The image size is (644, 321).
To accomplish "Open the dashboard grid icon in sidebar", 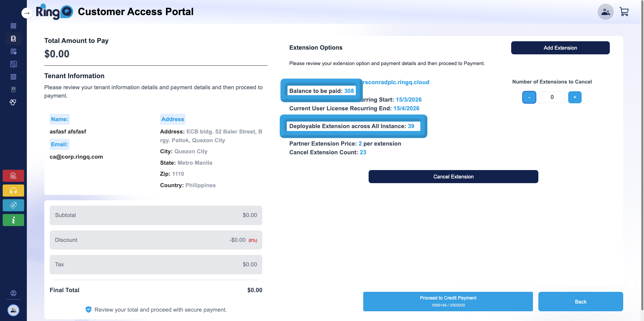I will pyautogui.click(x=13, y=26).
